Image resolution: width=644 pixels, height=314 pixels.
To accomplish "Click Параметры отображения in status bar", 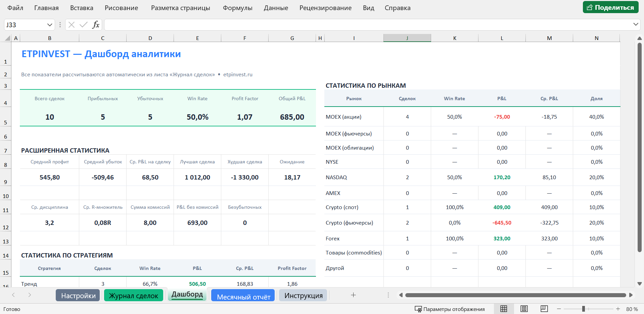I will point(450,309).
